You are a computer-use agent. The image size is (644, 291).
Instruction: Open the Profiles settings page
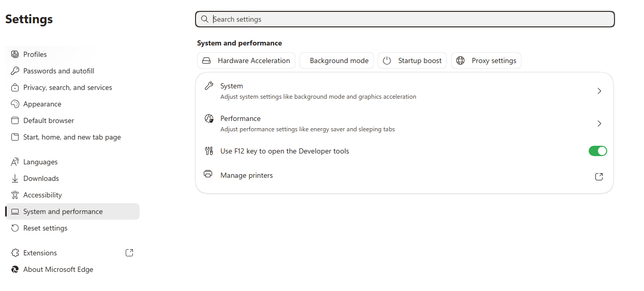click(x=72, y=54)
